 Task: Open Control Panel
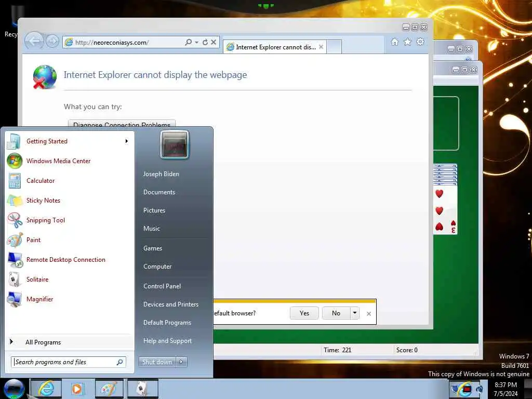tap(162, 286)
